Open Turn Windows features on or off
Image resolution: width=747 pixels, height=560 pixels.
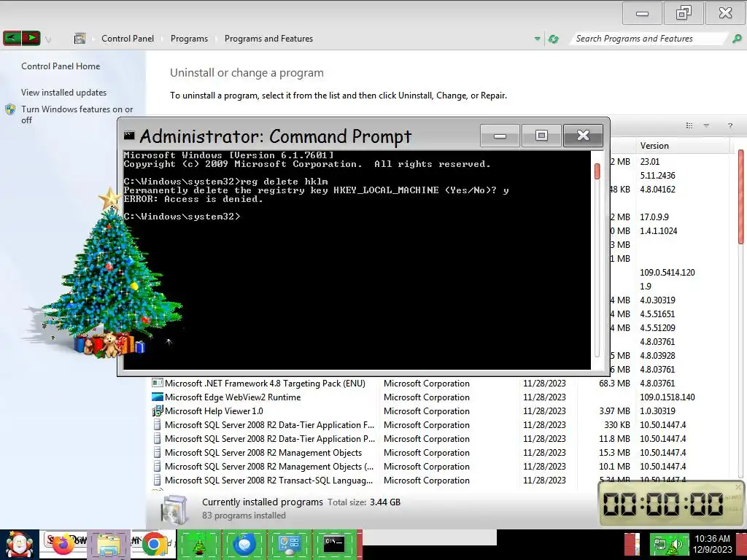(x=77, y=114)
